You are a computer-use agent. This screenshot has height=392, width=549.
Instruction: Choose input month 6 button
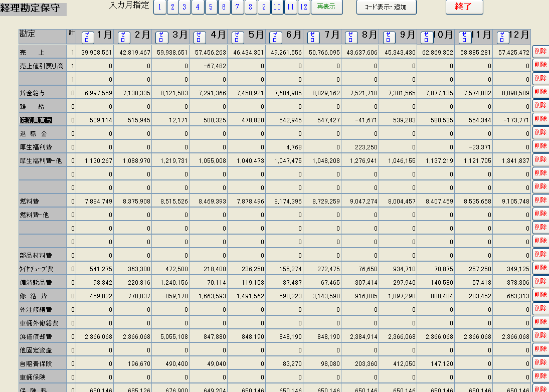click(x=224, y=7)
